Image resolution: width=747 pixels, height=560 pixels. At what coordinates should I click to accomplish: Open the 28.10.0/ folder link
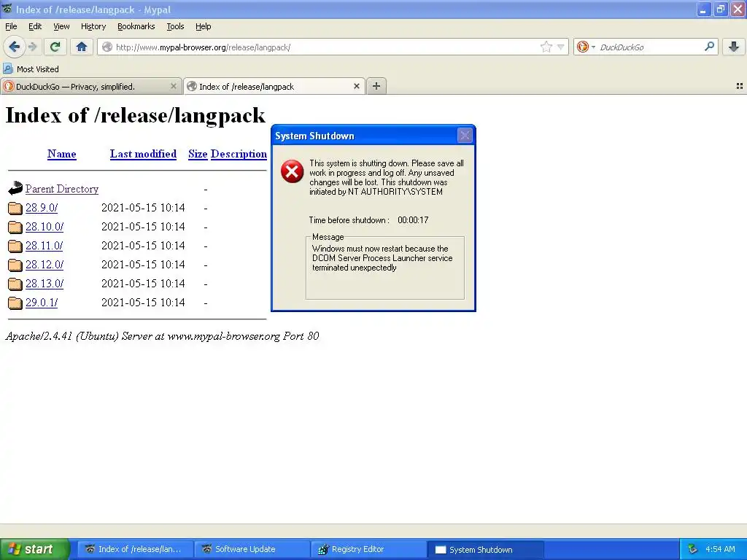pos(44,227)
